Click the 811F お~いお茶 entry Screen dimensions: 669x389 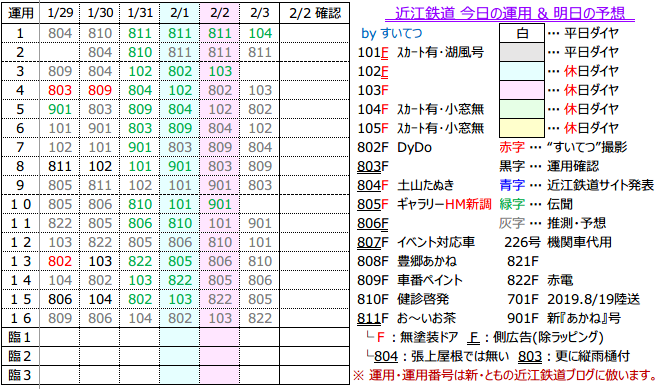[x=407, y=318]
